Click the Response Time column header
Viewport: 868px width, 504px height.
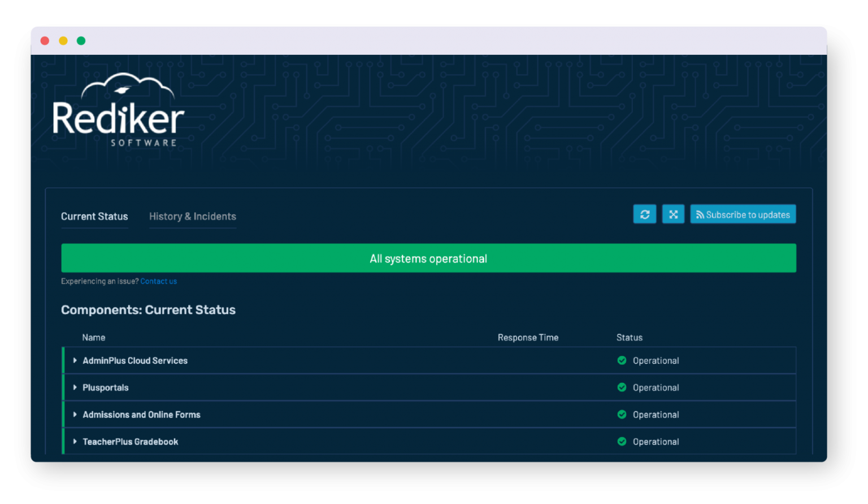(x=528, y=338)
